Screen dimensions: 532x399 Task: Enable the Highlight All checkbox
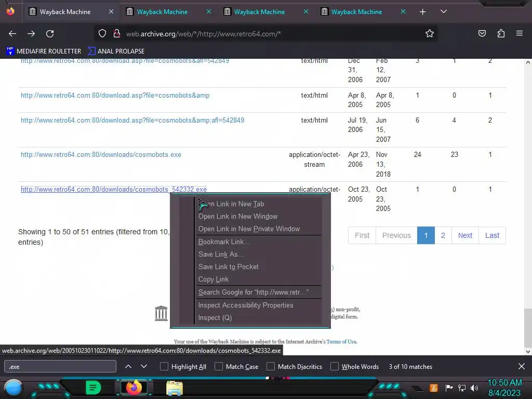click(164, 366)
